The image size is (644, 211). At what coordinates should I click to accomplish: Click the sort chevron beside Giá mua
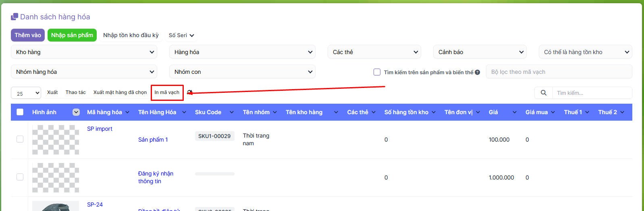(553, 112)
